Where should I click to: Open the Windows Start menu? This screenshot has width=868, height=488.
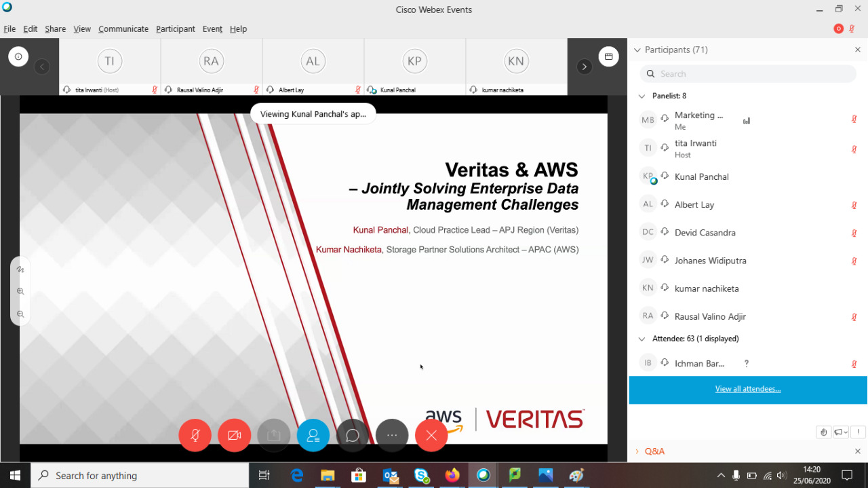[15, 475]
